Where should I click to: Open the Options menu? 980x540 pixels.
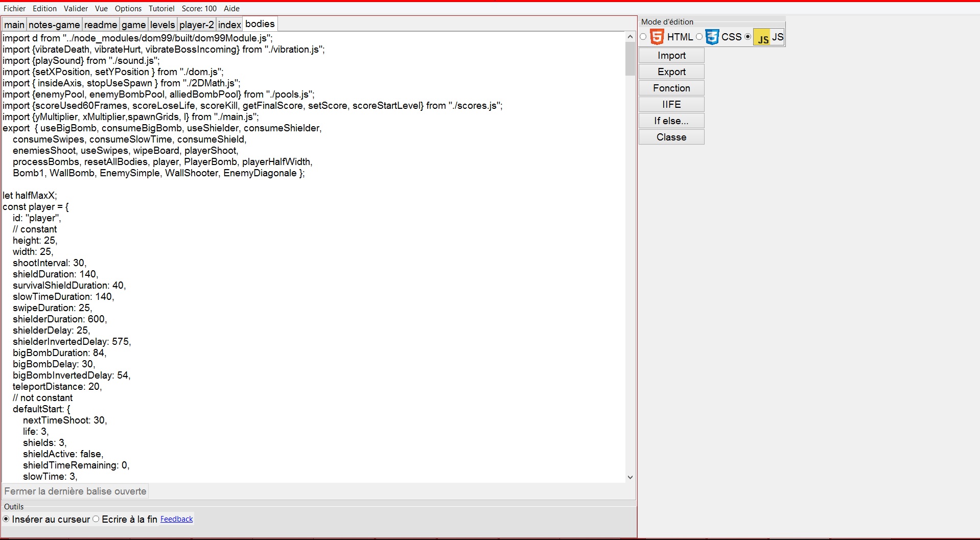[128, 8]
